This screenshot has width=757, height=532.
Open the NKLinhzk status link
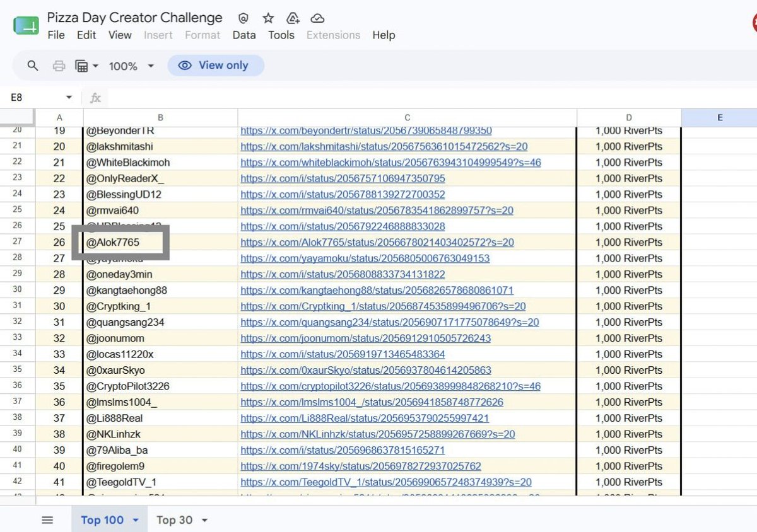click(x=378, y=434)
